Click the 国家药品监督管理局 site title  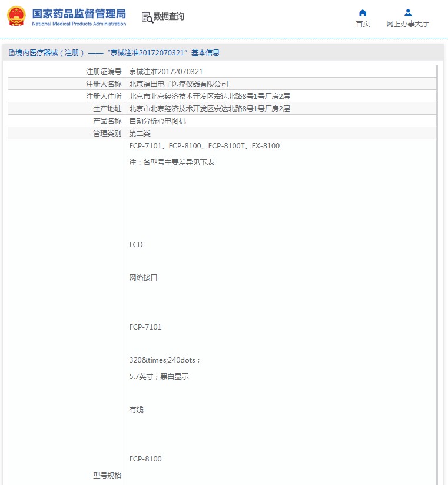pyautogui.click(x=78, y=13)
